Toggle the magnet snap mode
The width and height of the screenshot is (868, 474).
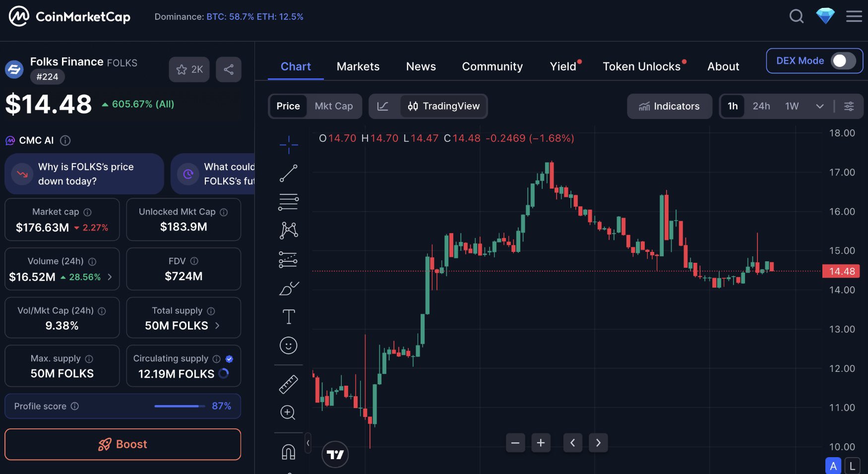tap(288, 452)
